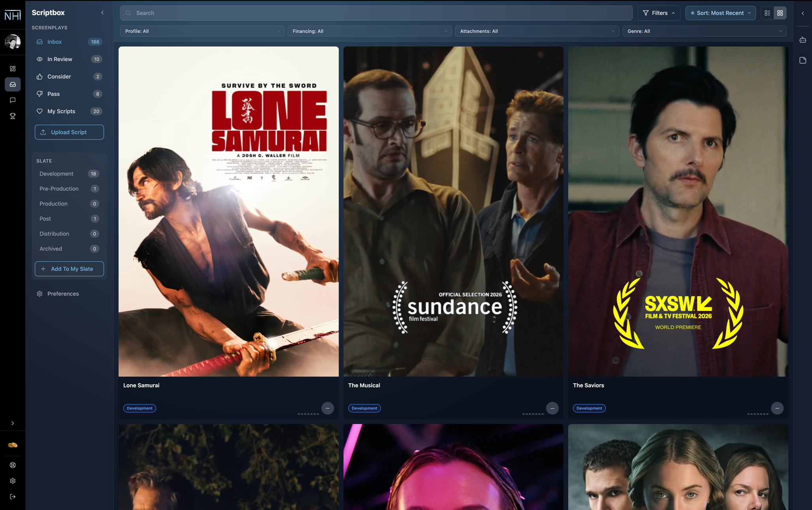Collapse the Scriptbox sidebar panel

click(x=102, y=13)
